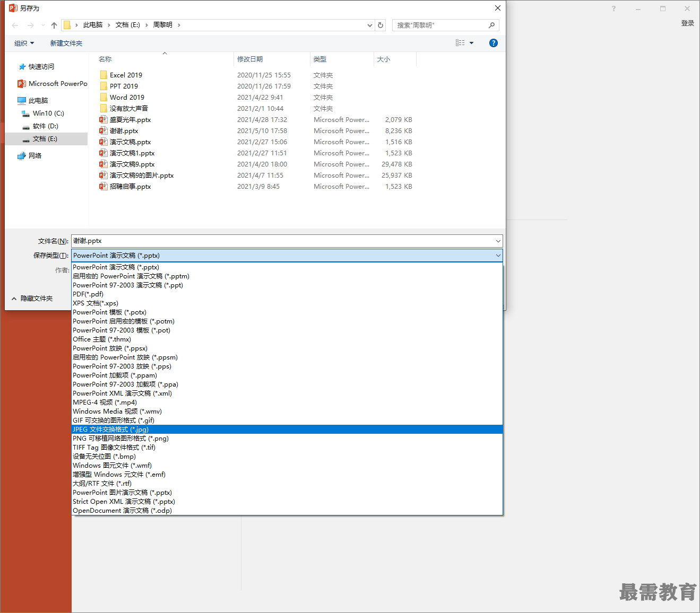Choose 启用宏的 PowerPoint 演示文稿 (*.pptm)
This screenshot has width=700, height=613.
click(x=287, y=276)
